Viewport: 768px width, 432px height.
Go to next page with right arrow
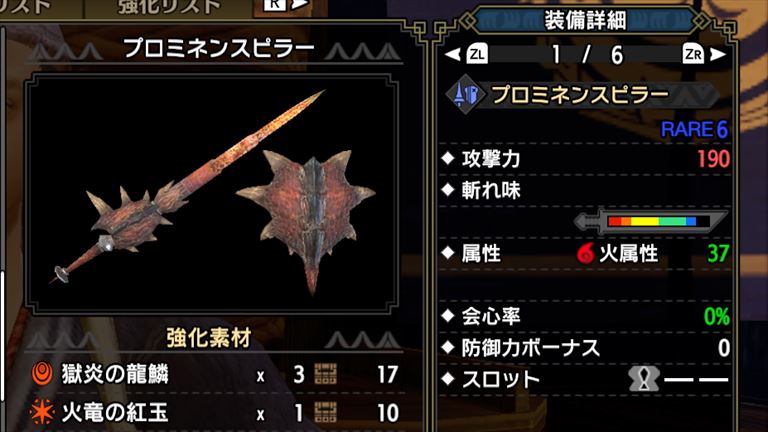[718, 54]
